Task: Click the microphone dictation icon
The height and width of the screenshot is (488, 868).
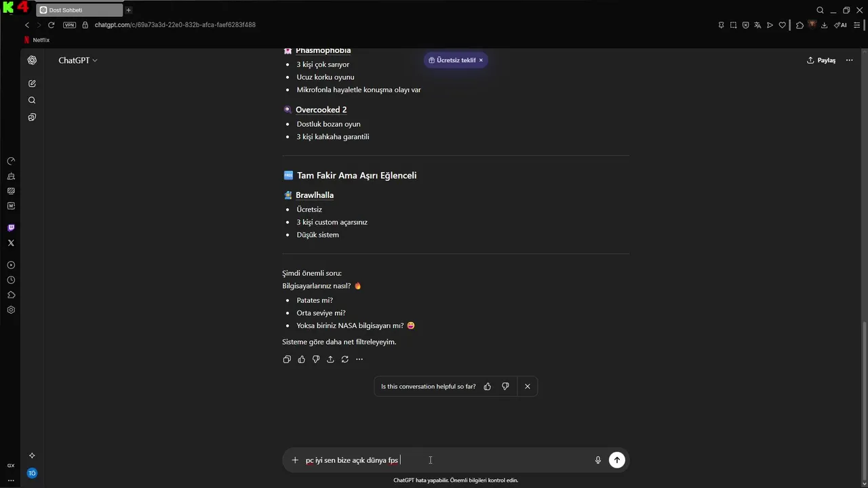Action: 598,460
